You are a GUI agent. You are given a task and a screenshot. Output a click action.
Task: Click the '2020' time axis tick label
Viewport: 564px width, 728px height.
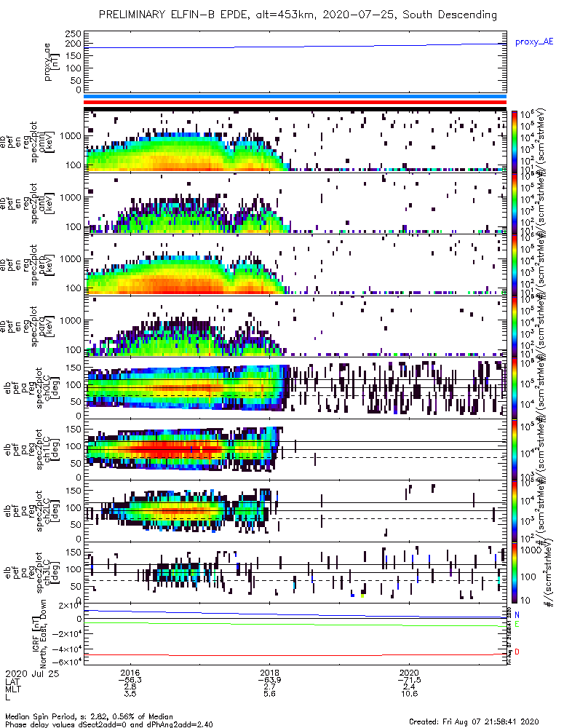[409, 672]
